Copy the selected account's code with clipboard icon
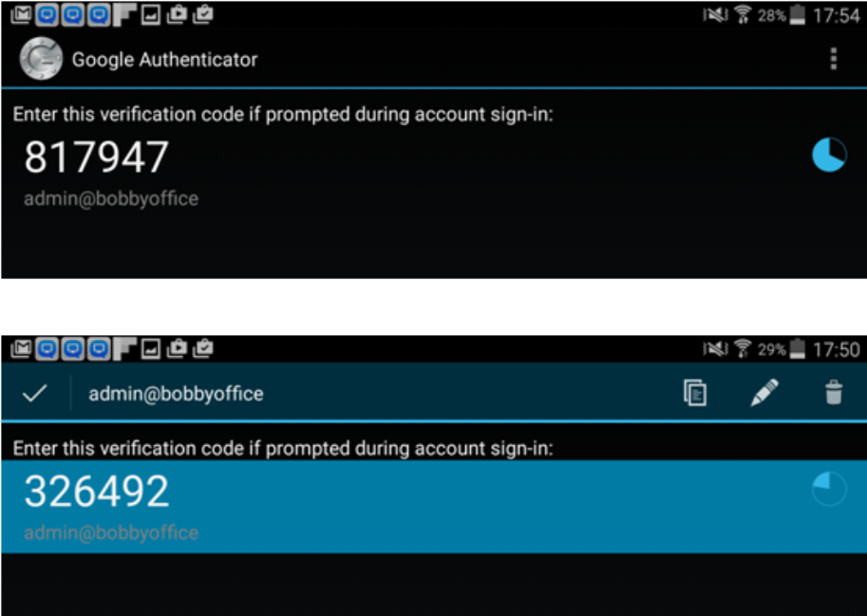The height and width of the screenshot is (616, 867). (695, 393)
